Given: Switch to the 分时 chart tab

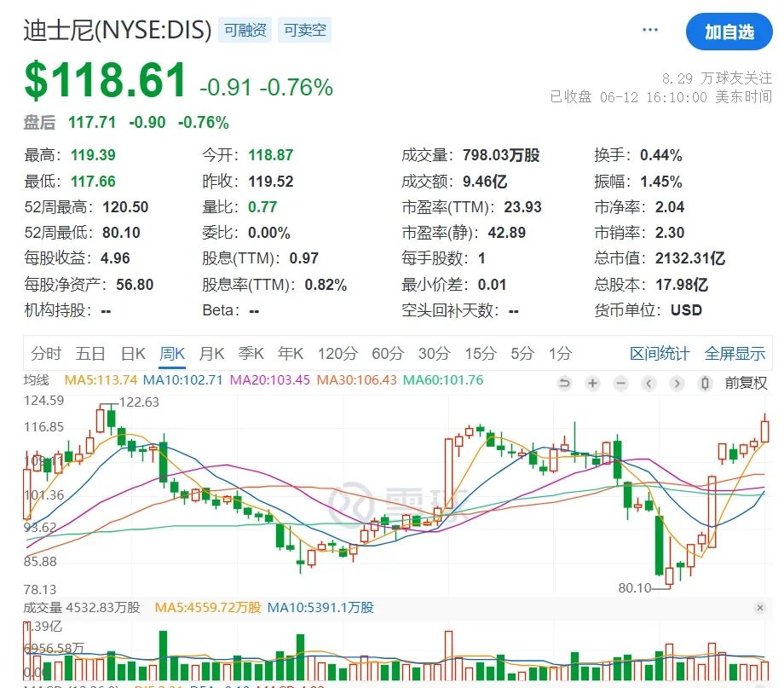Looking at the screenshot, I should 45,354.
